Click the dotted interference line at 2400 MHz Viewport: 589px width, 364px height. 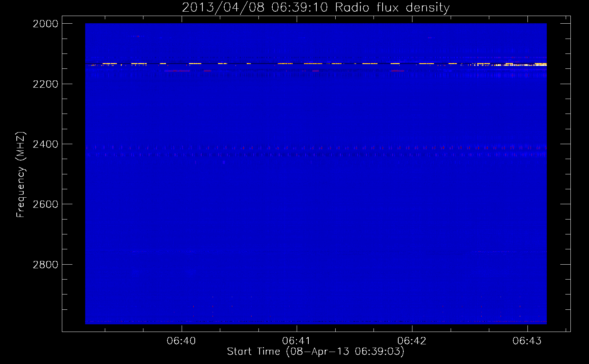(316, 148)
